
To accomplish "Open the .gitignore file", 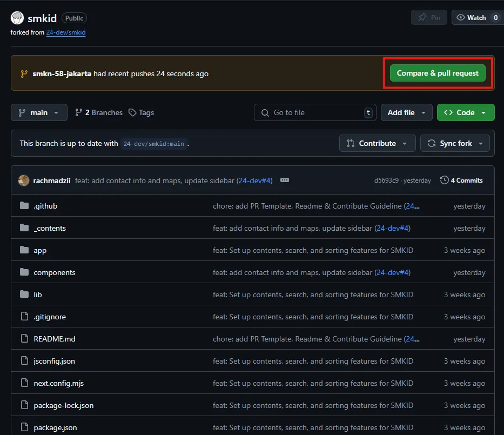I will pos(50,317).
